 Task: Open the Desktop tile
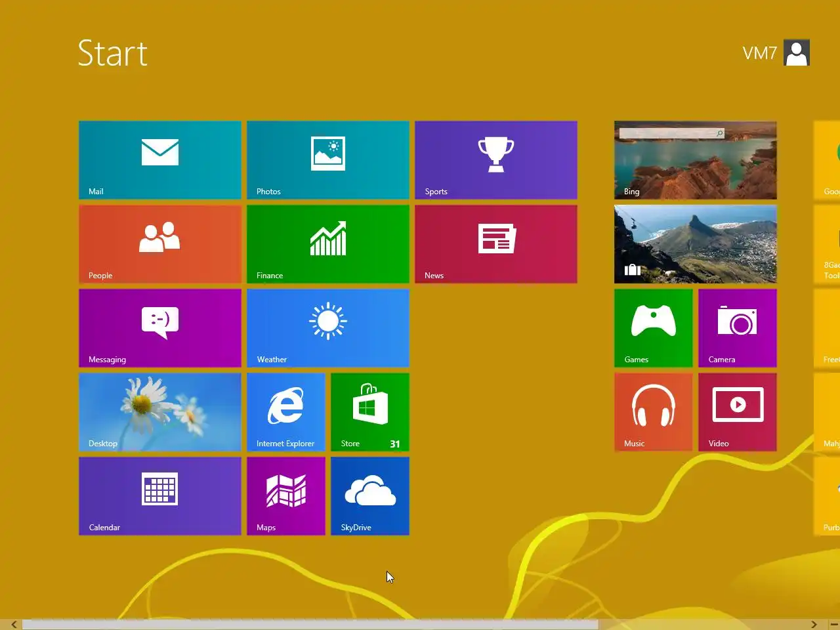pos(160,412)
